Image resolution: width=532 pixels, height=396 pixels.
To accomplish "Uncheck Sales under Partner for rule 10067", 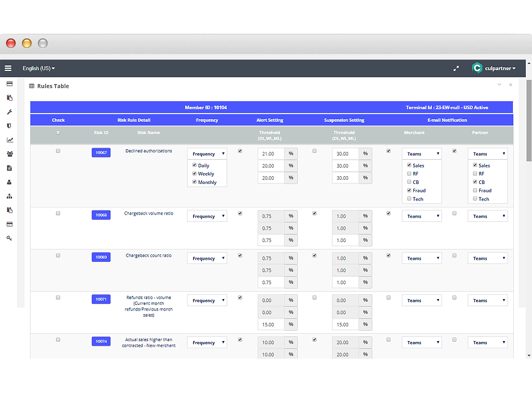I will [475, 165].
